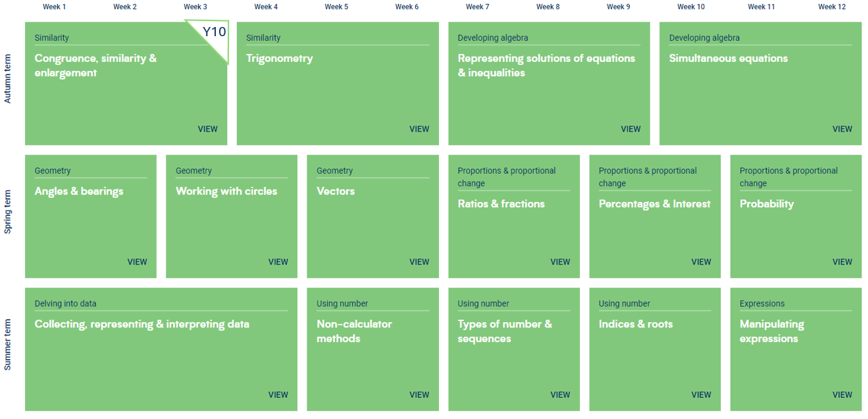Click VIEW on Indices & roots card
Screen dimensions: 868x419
click(x=702, y=395)
